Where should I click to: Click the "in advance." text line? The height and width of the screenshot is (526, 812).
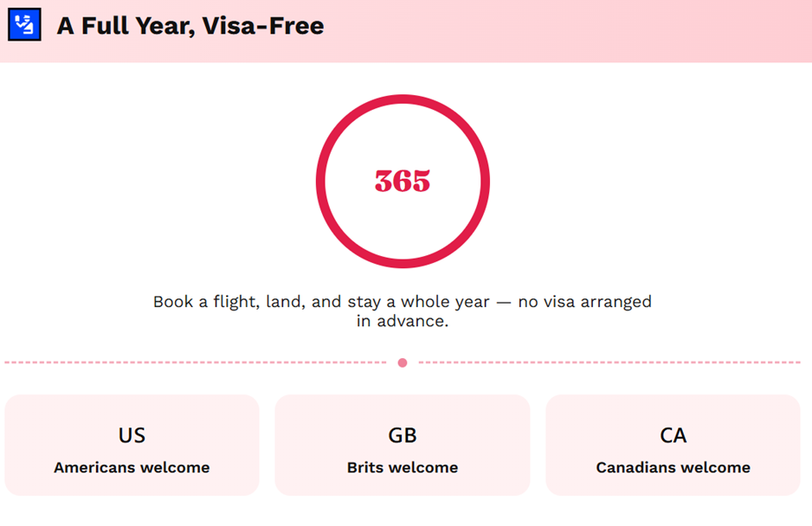pos(403,321)
